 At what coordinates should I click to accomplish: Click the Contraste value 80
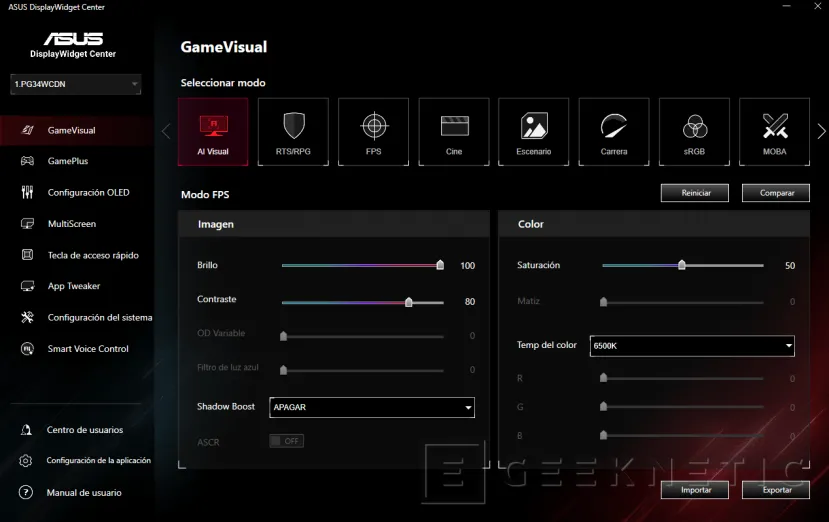coord(469,301)
